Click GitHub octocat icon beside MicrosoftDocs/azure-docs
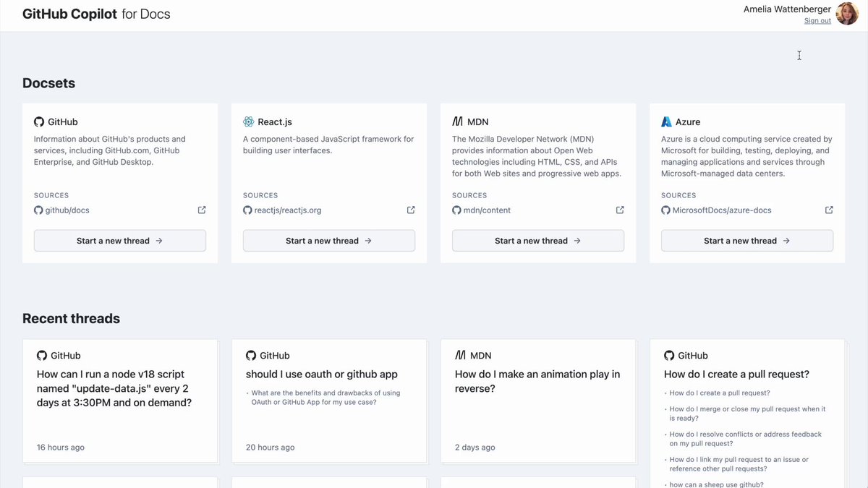 [x=665, y=210]
